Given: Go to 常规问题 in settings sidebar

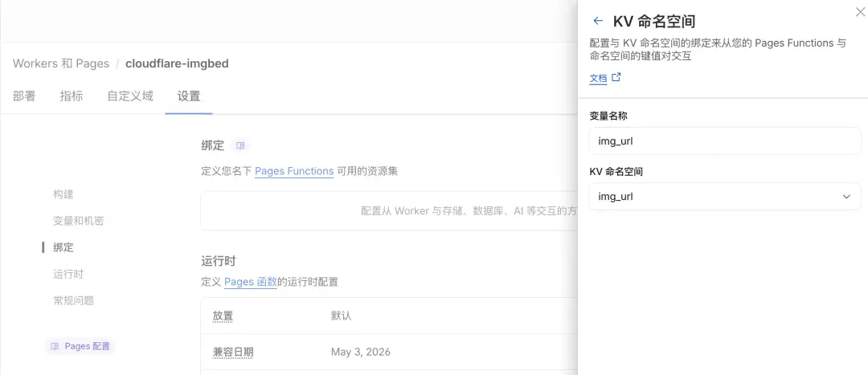Looking at the screenshot, I should [x=74, y=300].
